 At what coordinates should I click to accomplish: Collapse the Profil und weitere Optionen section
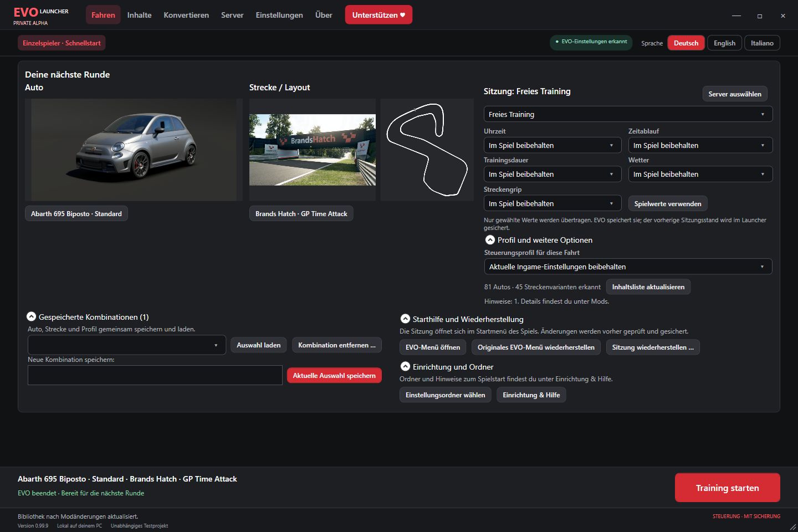[490, 240]
